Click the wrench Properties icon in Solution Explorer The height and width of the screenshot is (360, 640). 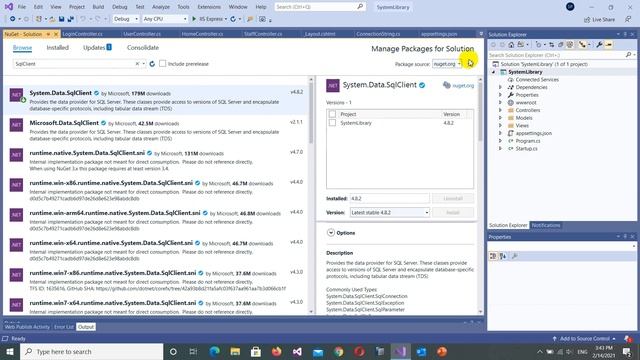[599, 45]
